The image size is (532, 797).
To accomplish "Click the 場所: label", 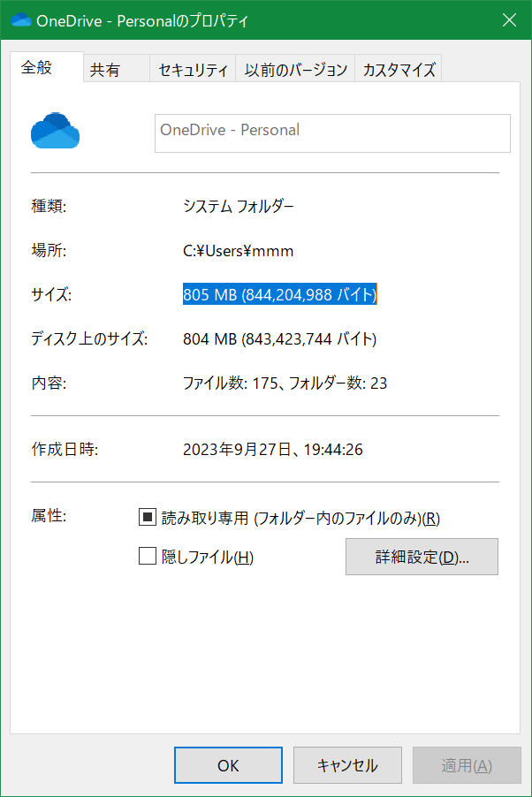I will pos(49,250).
